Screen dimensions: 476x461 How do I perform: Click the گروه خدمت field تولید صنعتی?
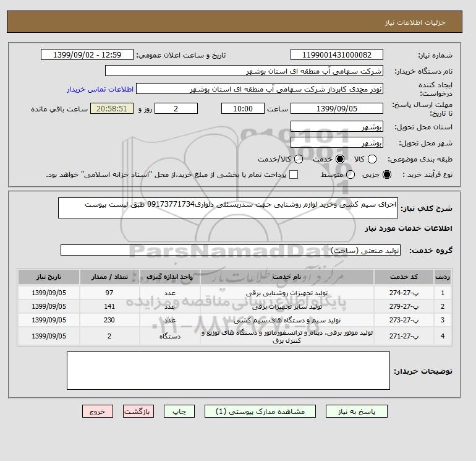coord(231,250)
